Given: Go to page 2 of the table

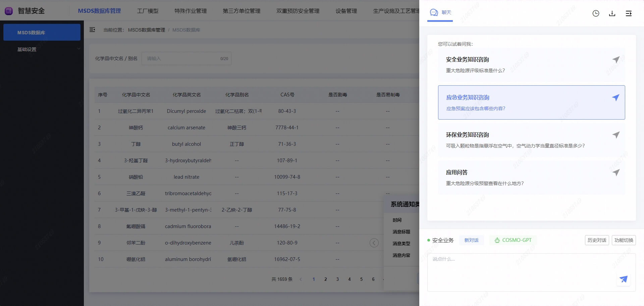Looking at the screenshot, I should tap(325, 279).
